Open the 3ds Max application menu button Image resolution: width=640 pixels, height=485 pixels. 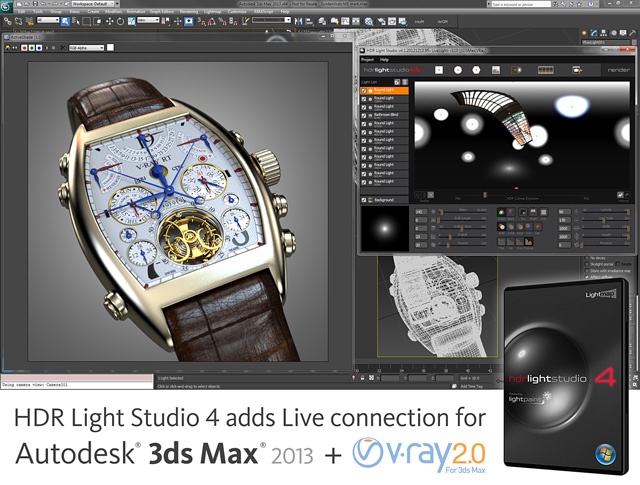coord(6,7)
